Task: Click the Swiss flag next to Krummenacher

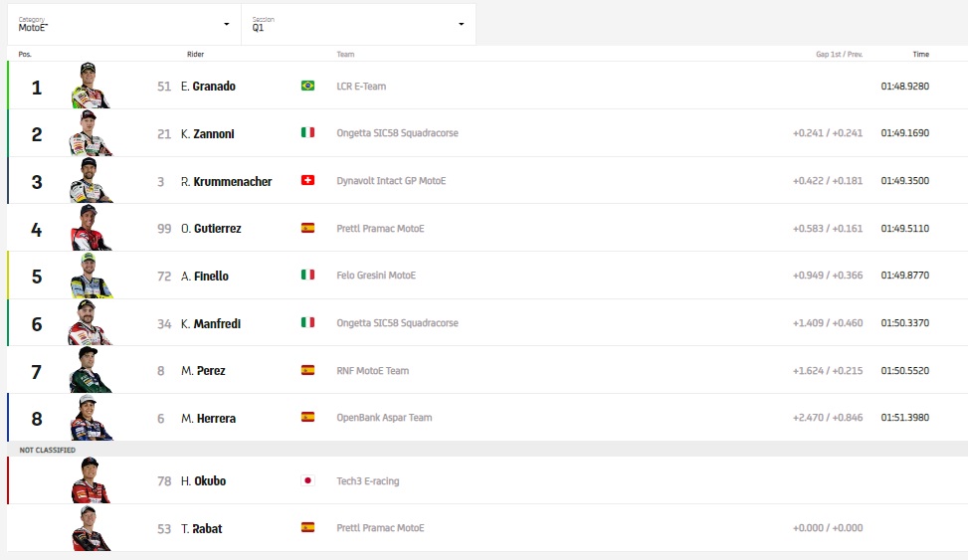Action: click(307, 181)
